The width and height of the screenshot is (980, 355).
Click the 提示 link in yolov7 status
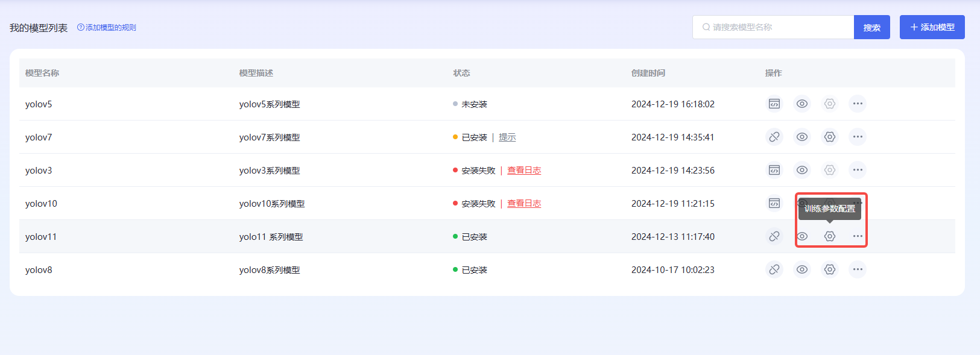[507, 137]
